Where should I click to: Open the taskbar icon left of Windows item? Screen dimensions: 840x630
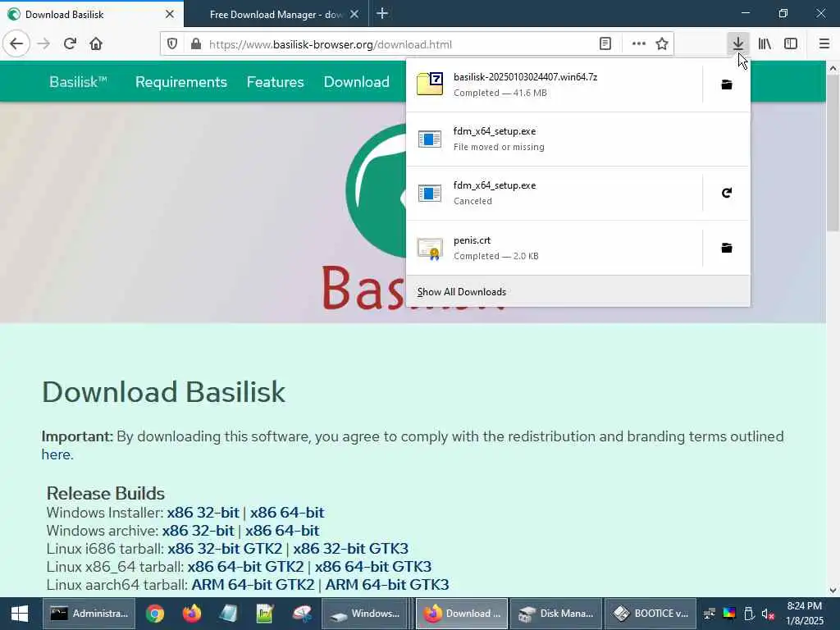point(302,614)
